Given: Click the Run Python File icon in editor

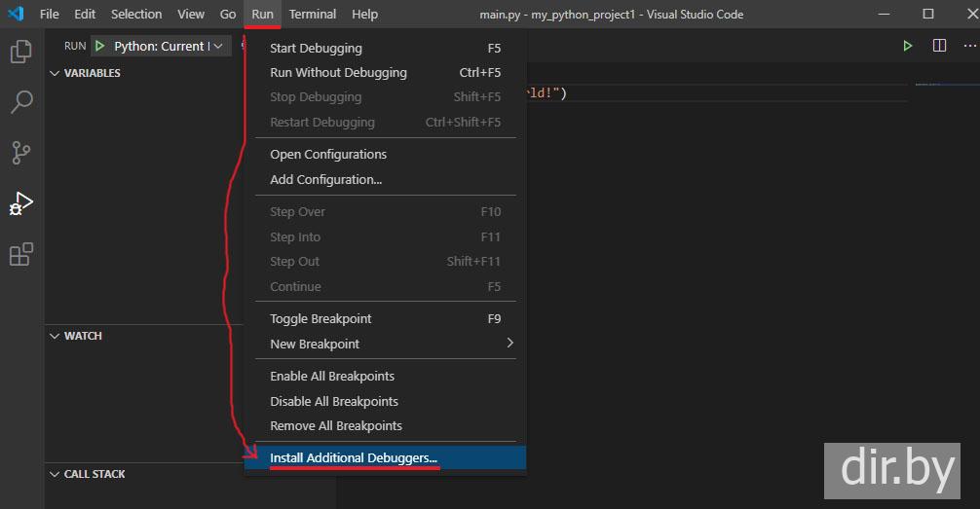Looking at the screenshot, I should point(907,46).
